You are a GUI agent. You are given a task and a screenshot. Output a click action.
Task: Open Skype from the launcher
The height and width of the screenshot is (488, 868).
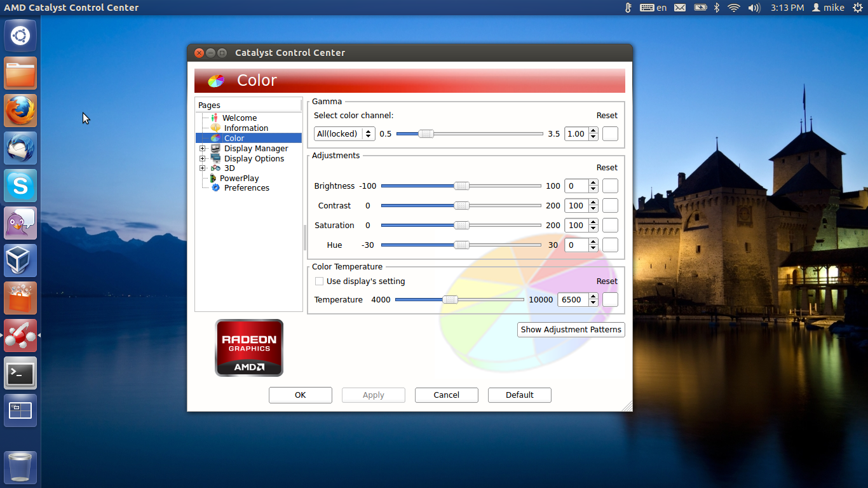coord(20,186)
